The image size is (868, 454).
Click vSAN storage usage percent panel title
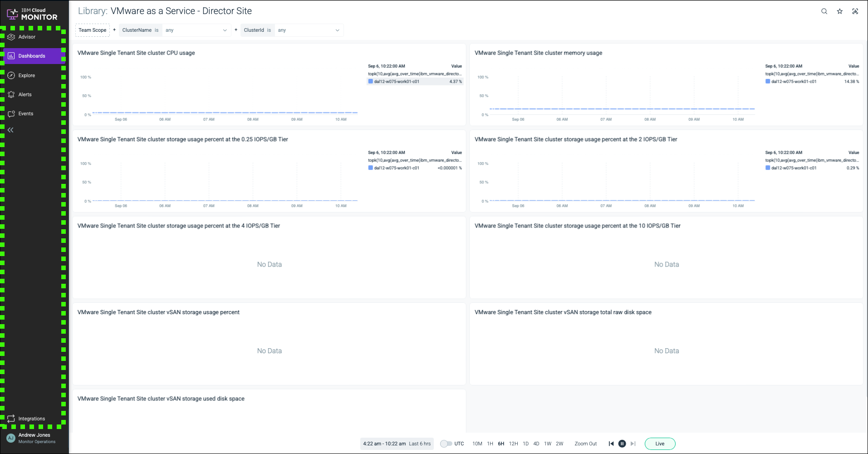tap(158, 312)
